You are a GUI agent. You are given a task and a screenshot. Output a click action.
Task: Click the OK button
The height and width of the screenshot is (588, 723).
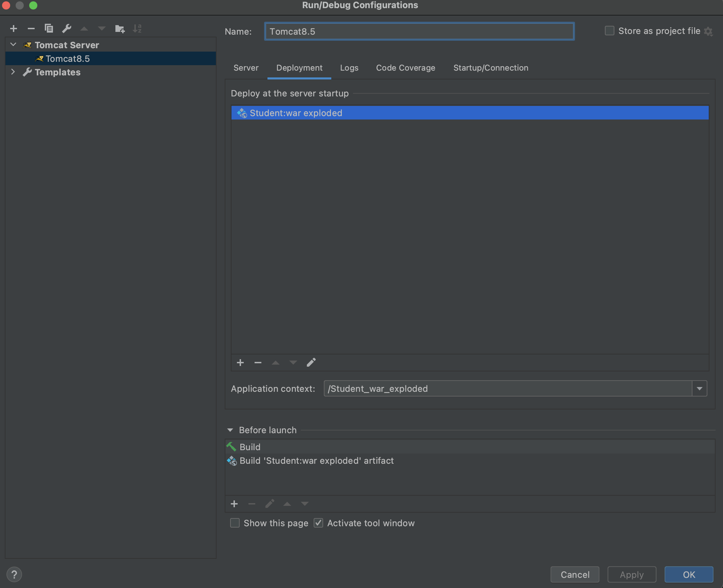point(688,574)
